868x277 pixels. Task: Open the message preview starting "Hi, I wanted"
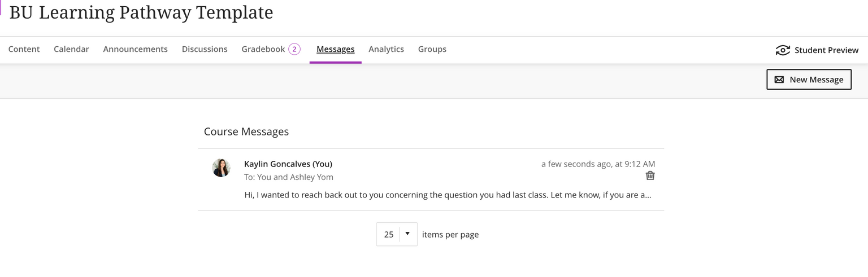[448, 195]
